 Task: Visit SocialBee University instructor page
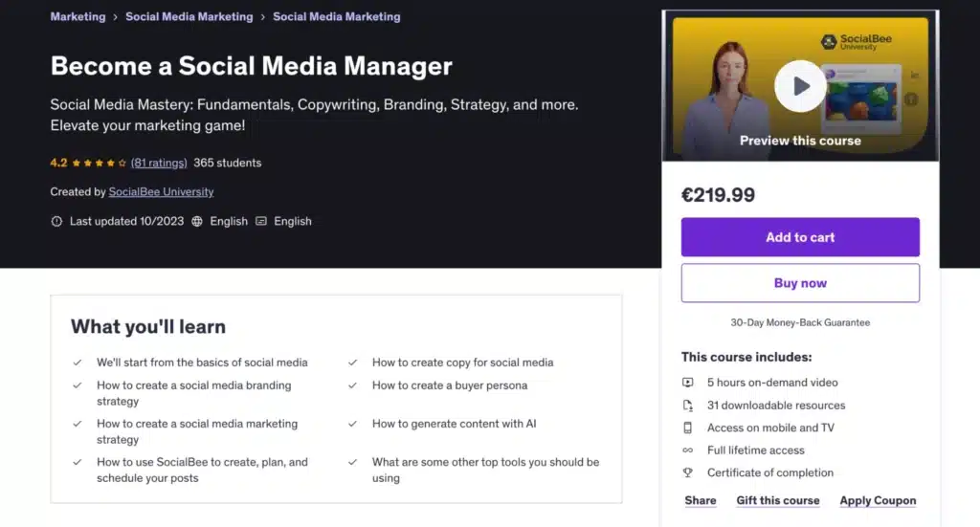click(161, 191)
